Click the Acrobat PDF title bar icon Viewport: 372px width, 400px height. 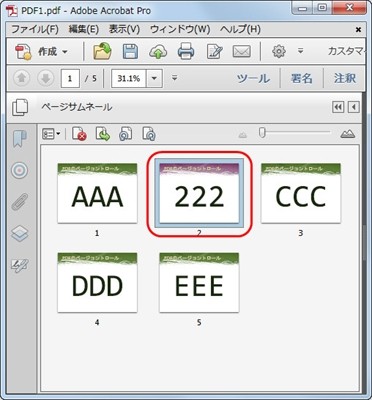12,10
